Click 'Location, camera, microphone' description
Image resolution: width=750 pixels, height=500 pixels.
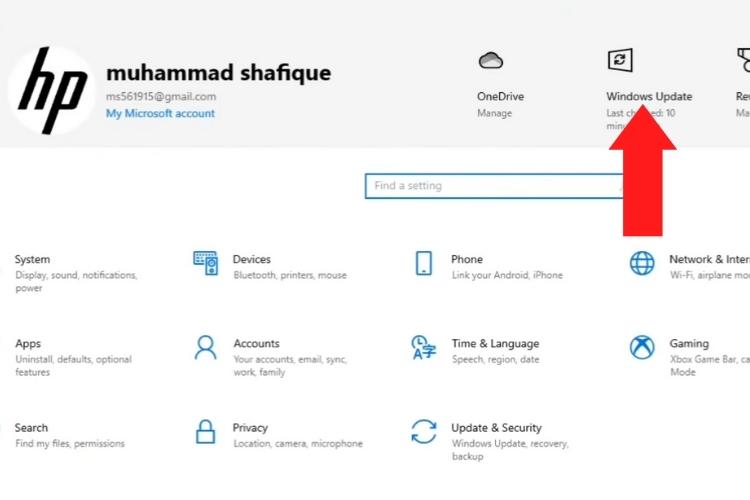298,444
